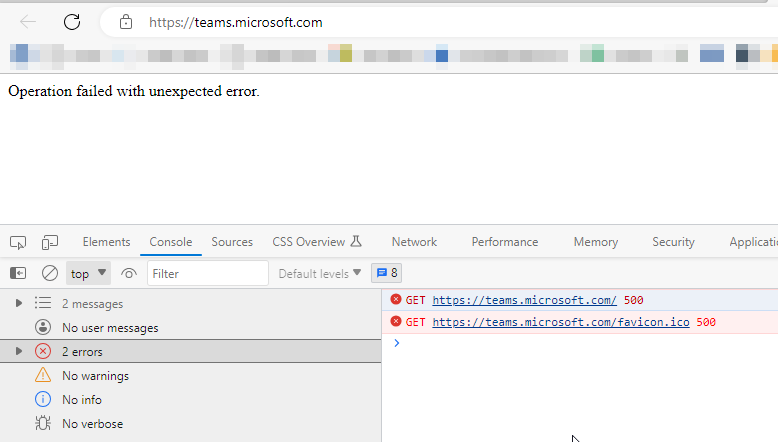Expand the 2 errors group

coord(19,351)
